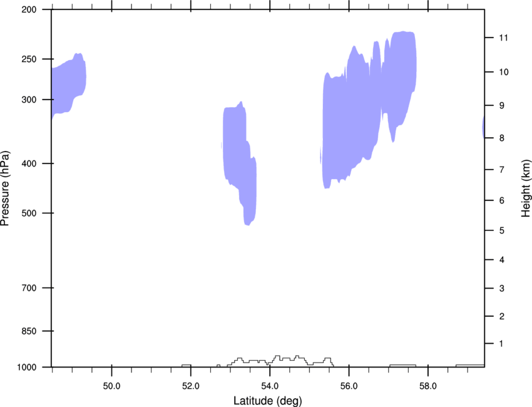Click the 250 pressure tick label

29,59
